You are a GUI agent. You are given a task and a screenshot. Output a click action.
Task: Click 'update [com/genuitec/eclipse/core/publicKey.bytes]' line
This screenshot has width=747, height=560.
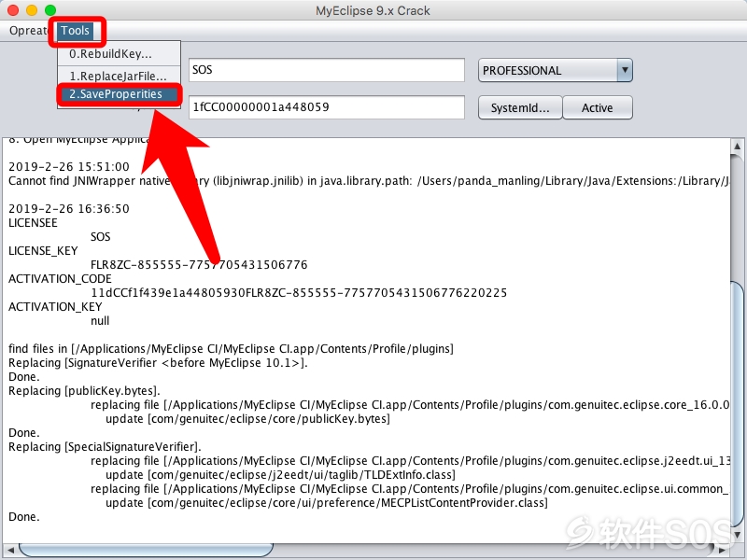coord(247,419)
